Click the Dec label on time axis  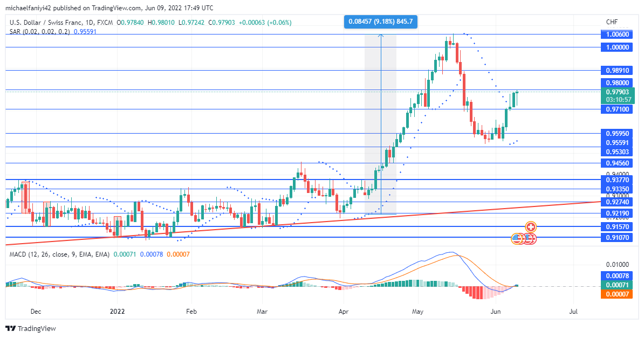pos(36,311)
